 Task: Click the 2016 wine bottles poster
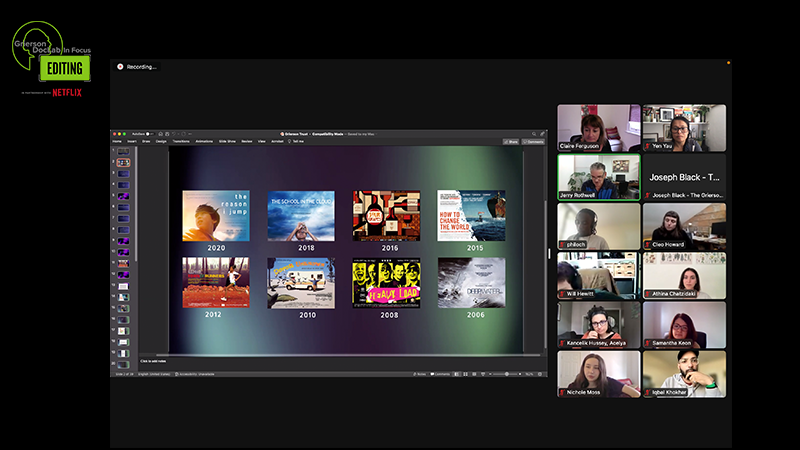click(386, 216)
